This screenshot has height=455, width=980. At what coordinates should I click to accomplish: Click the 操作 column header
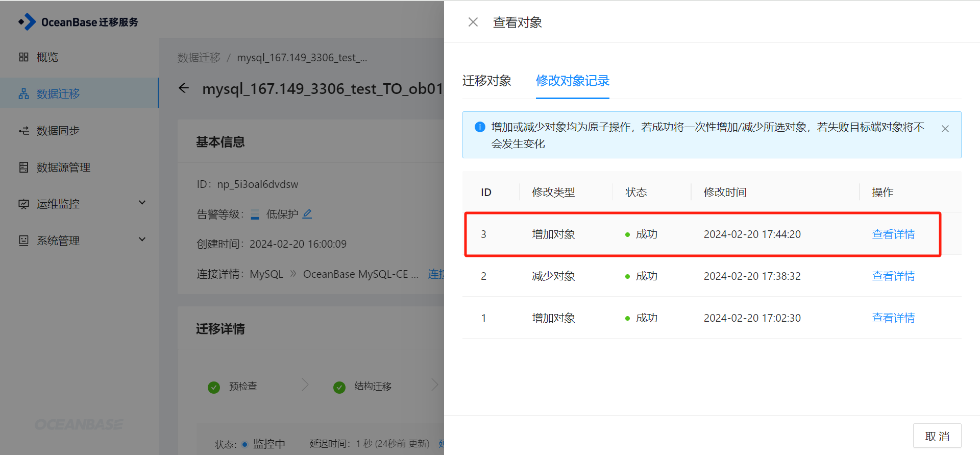click(883, 193)
